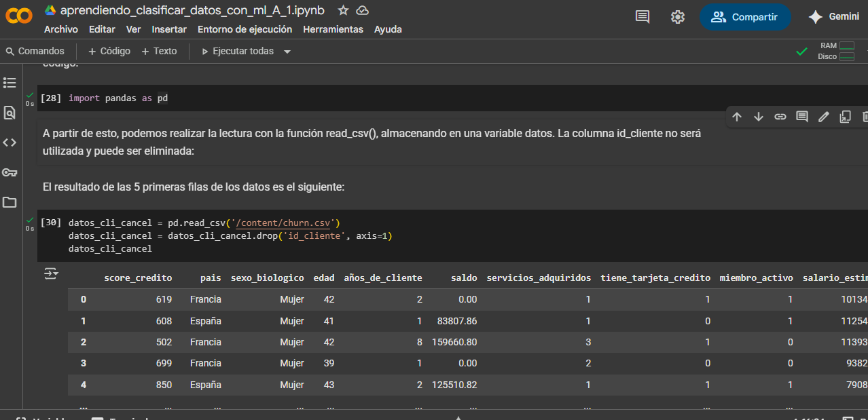Open find and replace sidebar icon
868x420 pixels.
point(10,113)
